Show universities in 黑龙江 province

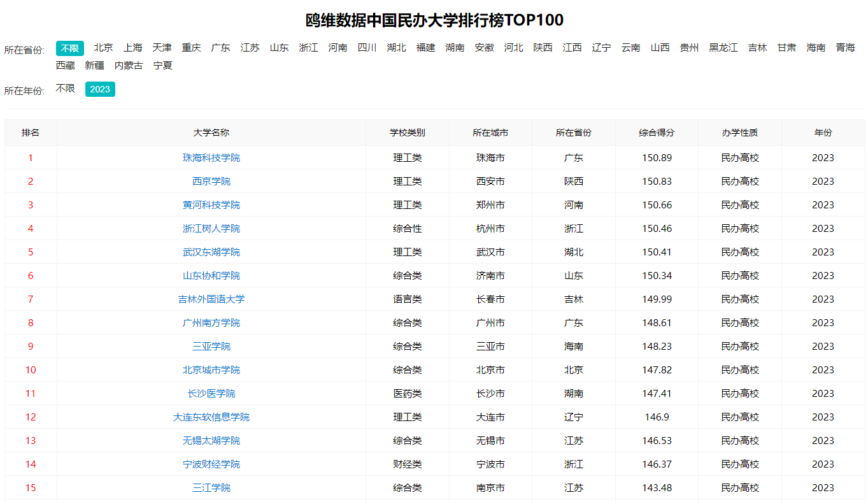point(723,48)
